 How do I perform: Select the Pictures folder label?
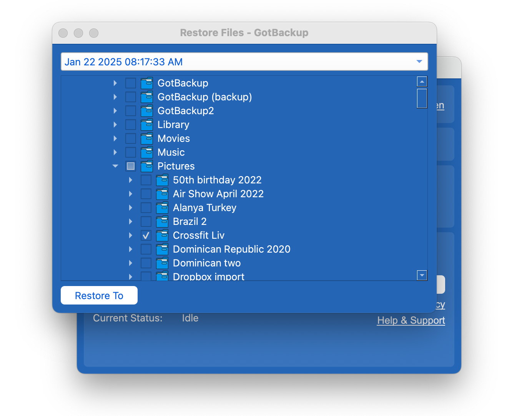click(176, 166)
